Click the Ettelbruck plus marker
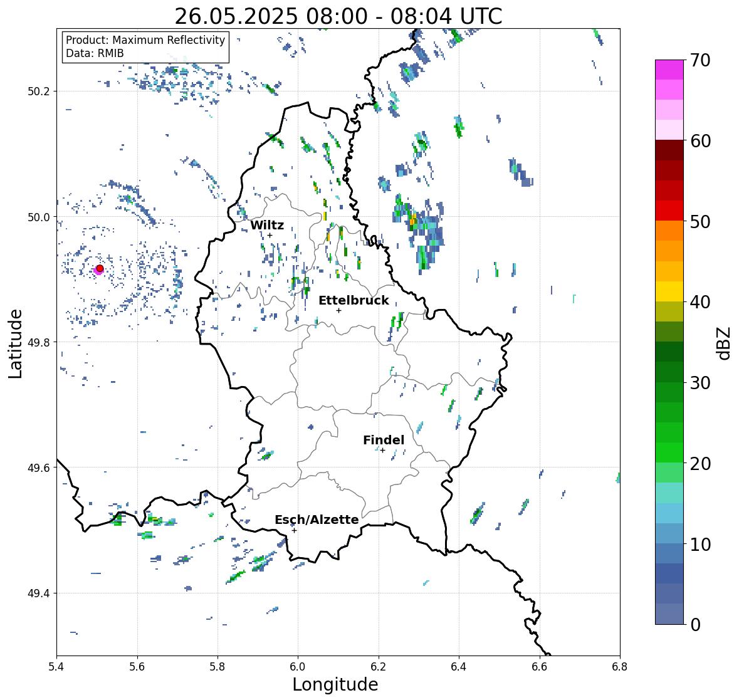This screenshot has height=700, width=739. click(338, 310)
